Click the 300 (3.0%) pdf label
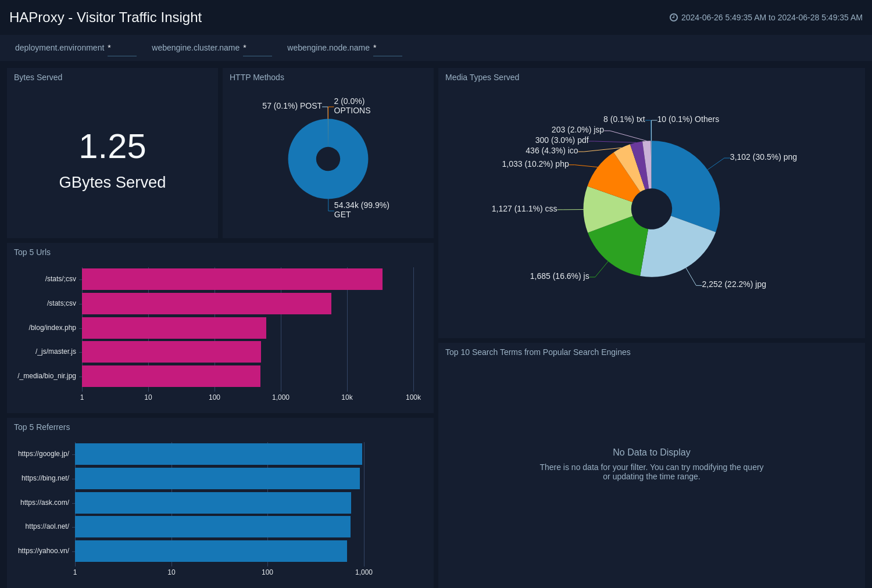872x588 pixels. [562, 140]
